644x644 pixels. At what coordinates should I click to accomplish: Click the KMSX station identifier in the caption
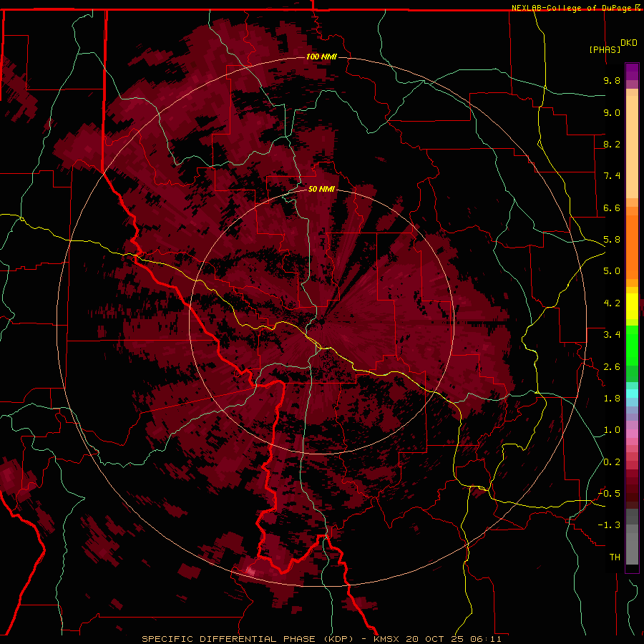(386, 639)
